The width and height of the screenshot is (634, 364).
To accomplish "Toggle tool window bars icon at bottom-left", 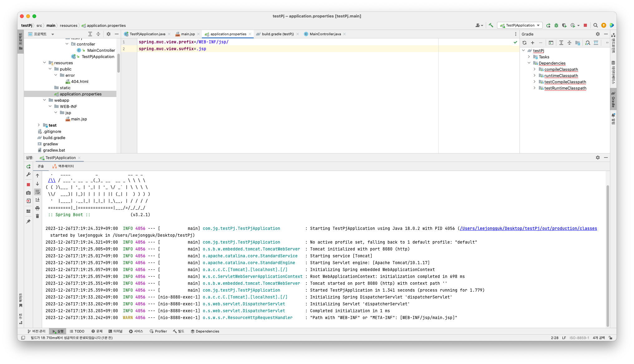I will click(x=23, y=338).
